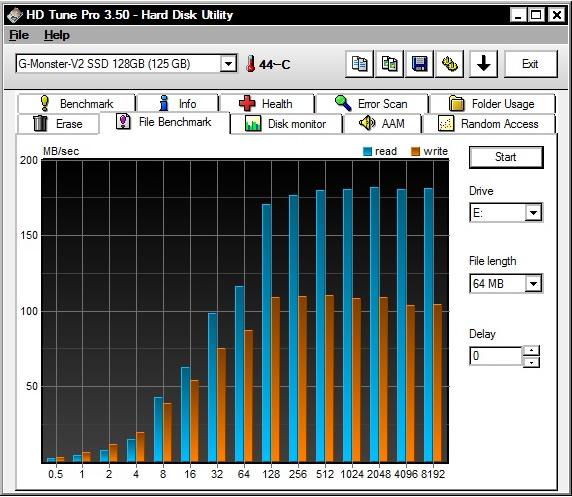Switch to the AAM tab
572x497 pixels.
click(x=382, y=124)
